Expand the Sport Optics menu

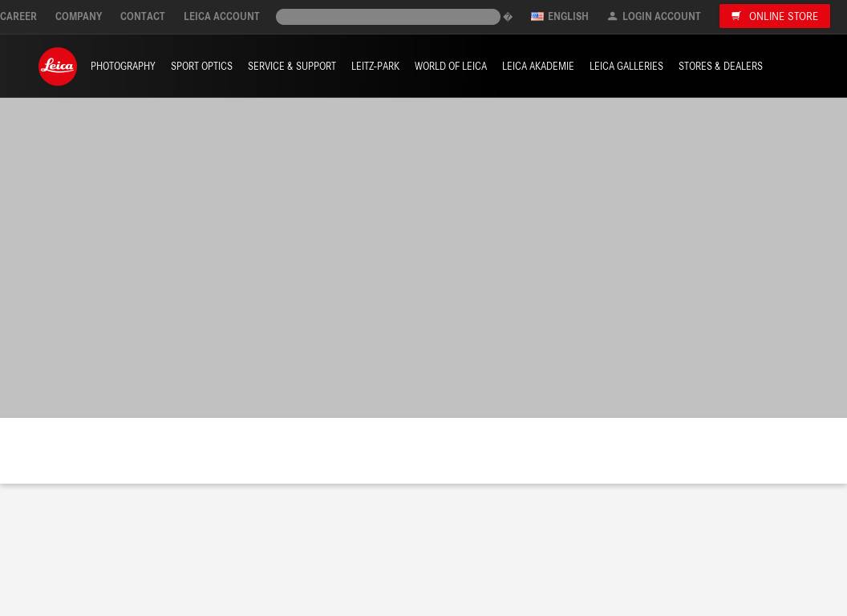pyautogui.click(x=201, y=67)
